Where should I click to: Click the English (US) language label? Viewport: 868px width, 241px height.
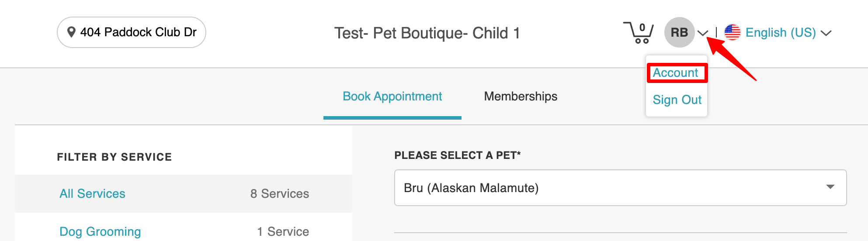pyautogui.click(x=781, y=32)
